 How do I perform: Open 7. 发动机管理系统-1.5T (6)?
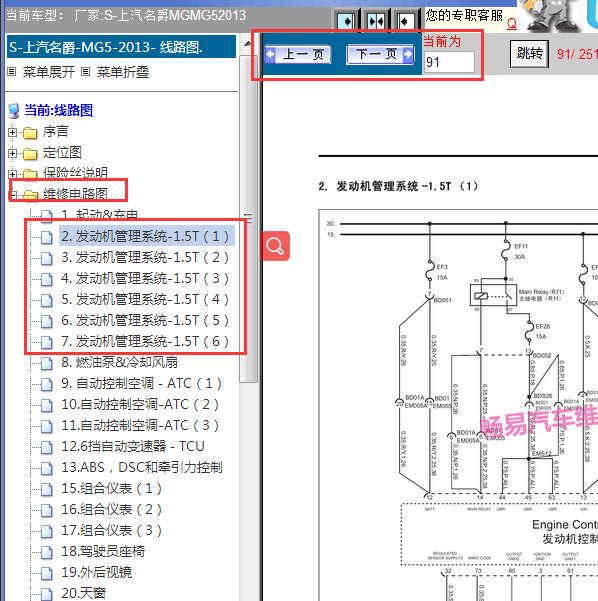point(145,341)
